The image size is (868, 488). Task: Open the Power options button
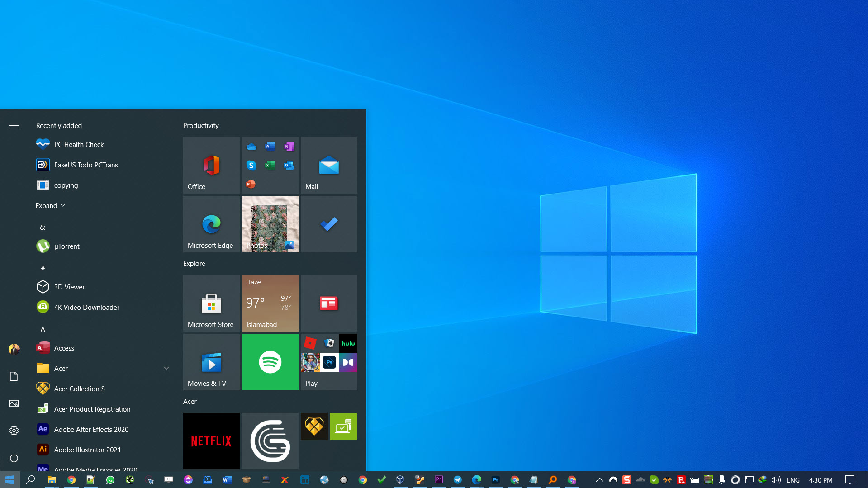point(14,458)
